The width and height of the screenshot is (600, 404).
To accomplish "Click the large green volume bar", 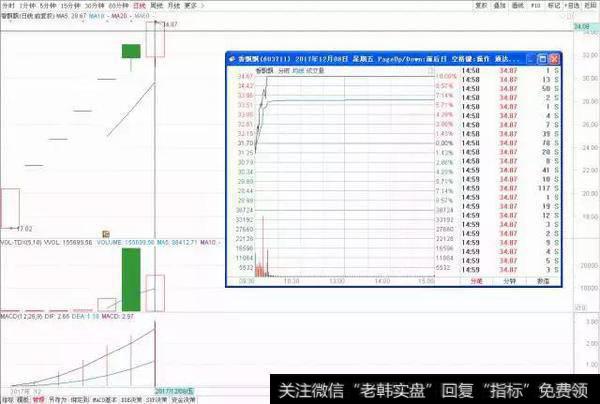I will pyautogui.click(x=131, y=280).
